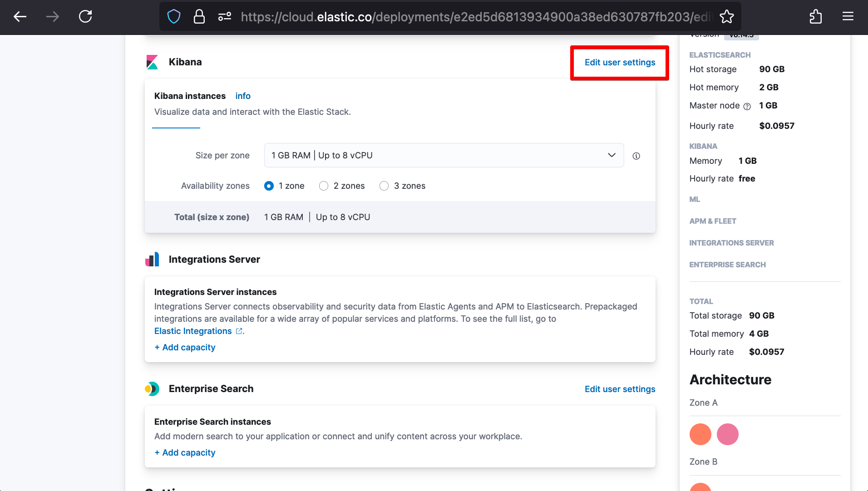The width and height of the screenshot is (868, 491).
Task: Click the Kibana section heading
Action: [x=185, y=62]
